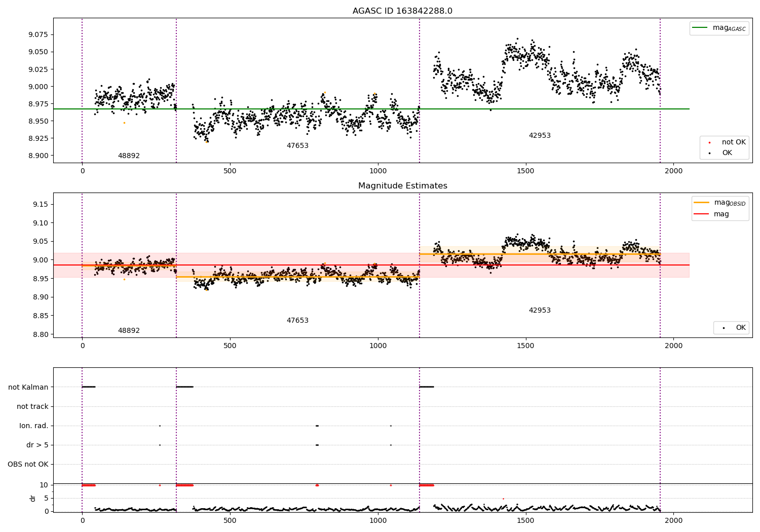Click y-axis tick 9.050

[x=38, y=52]
